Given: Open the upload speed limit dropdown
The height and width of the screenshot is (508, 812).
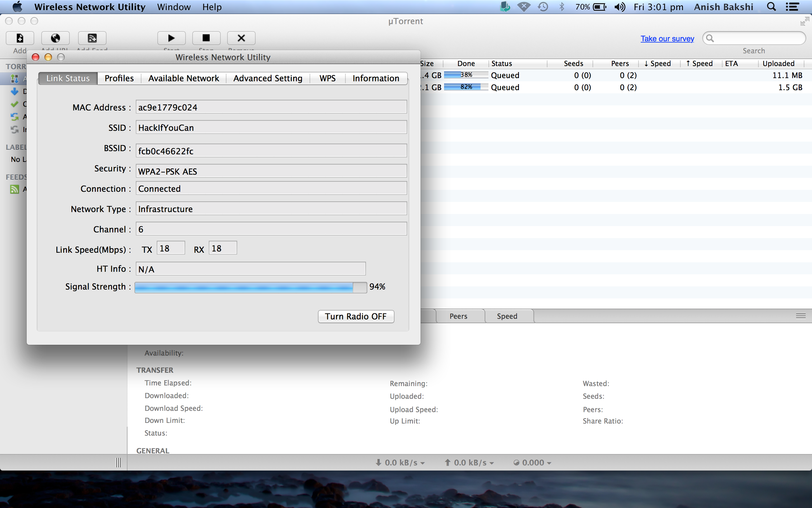Looking at the screenshot, I should coord(469,463).
